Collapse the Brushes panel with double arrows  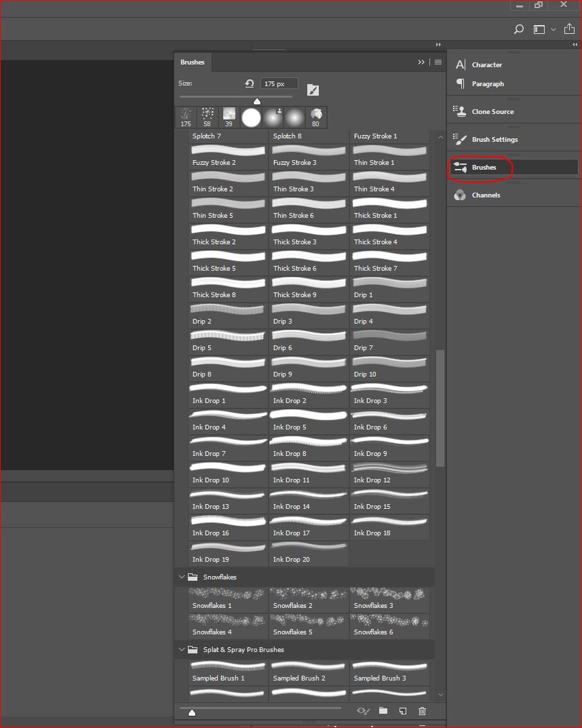tap(421, 62)
